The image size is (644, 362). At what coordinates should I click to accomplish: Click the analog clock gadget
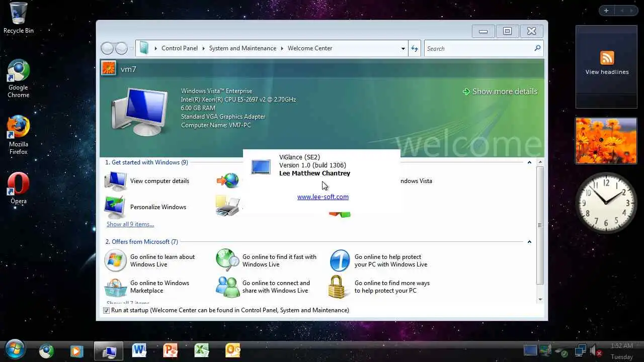(606, 203)
